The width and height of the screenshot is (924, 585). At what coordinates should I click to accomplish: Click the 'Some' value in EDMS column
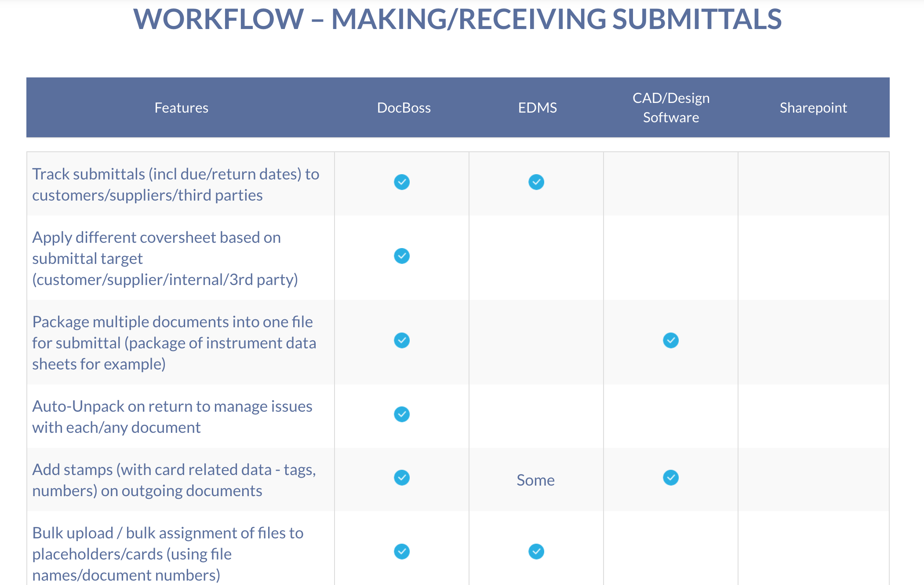[535, 480]
